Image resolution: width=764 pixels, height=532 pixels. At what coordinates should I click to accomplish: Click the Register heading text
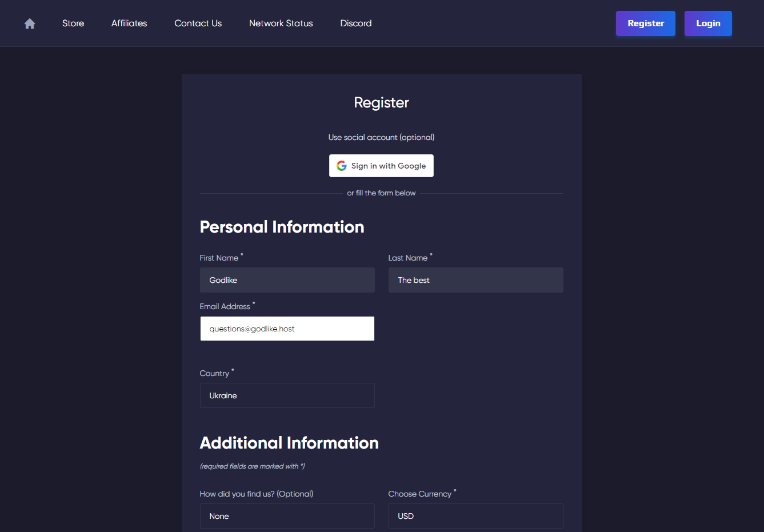pos(381,103)
